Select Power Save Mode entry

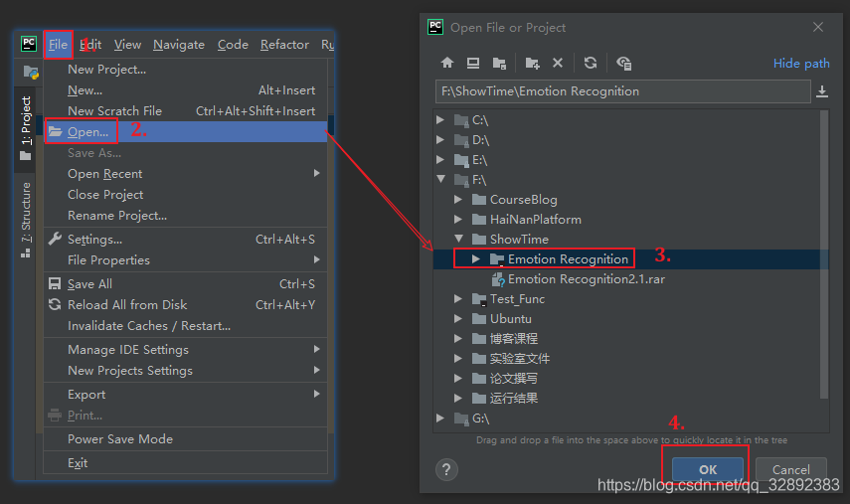click(185, 439)
